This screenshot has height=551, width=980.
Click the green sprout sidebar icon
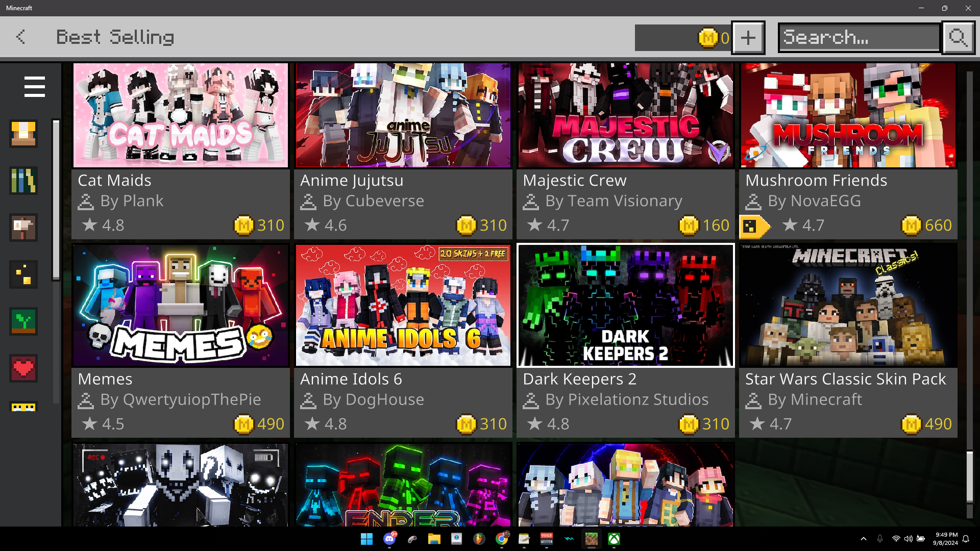[x=23, y=321]
